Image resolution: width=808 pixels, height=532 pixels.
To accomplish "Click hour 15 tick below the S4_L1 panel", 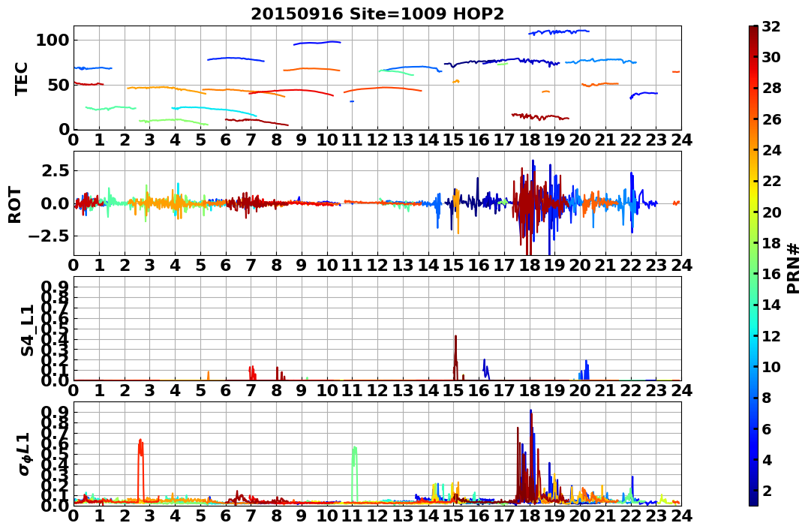I will [453, 390].
